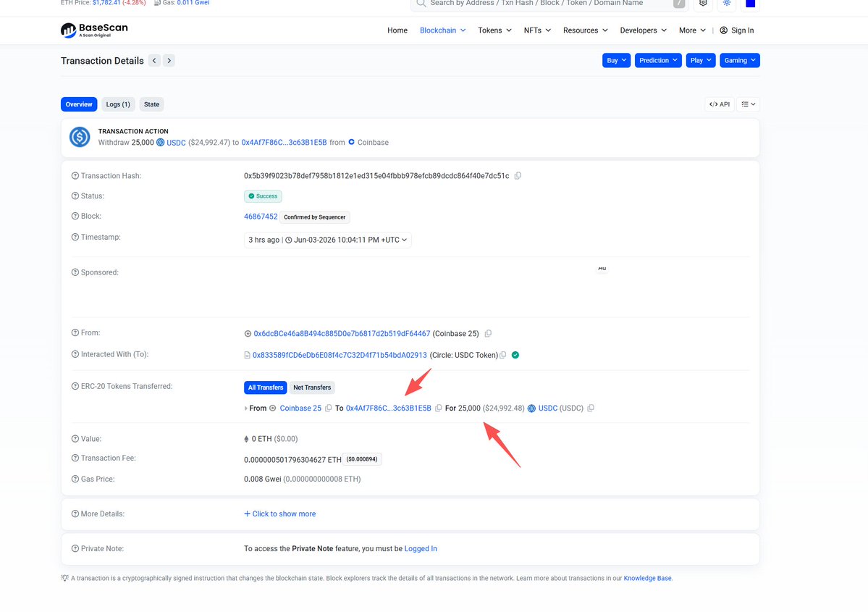This screenshot has height=612, width=868.
Task: Click to show more details
Action: pyautogui.click(x=280, y=514)
